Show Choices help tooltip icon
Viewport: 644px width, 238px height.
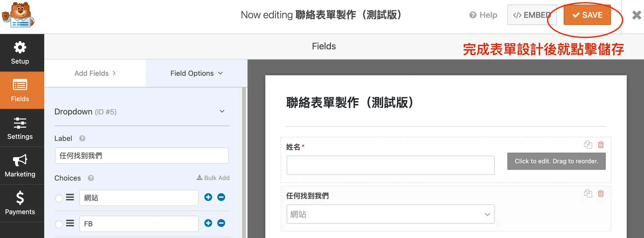pos(91,178)
